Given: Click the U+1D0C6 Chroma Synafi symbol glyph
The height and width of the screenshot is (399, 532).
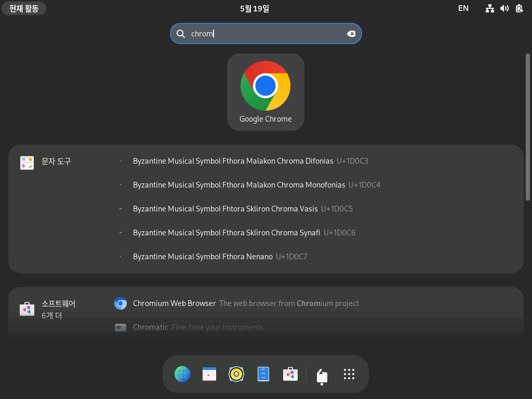Looking at the screenshot, I should pyautogui.click(x=121, y=233).
